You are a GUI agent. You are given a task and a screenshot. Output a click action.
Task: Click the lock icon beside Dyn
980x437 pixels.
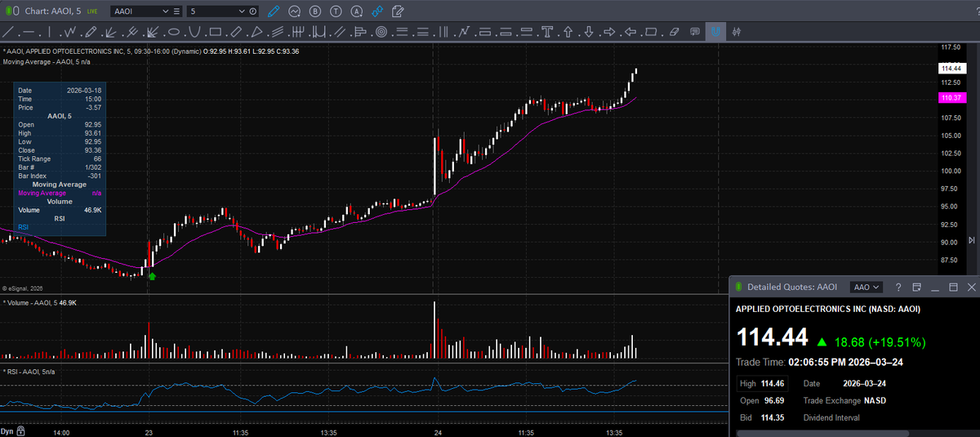(21, 430)
